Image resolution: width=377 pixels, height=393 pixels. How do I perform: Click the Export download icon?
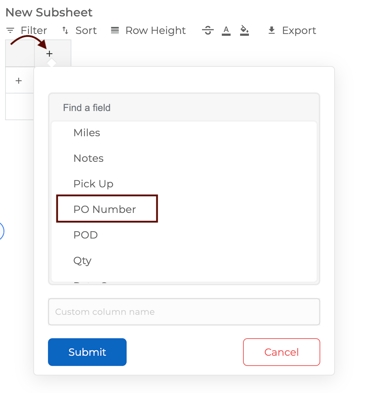pos(271,31)
